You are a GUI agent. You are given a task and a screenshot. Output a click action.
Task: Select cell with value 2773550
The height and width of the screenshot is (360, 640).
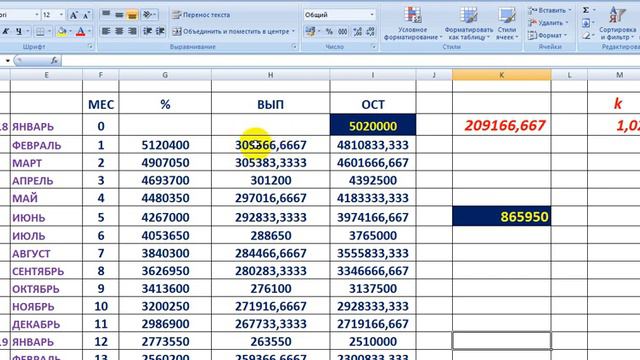click(165, 341)
